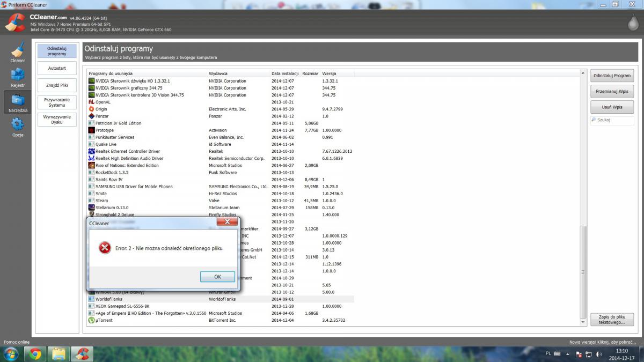This screenshot has height=362, width=644.
Task: Open Windows Explorer from the taskbar
Action: click(58, 354)
